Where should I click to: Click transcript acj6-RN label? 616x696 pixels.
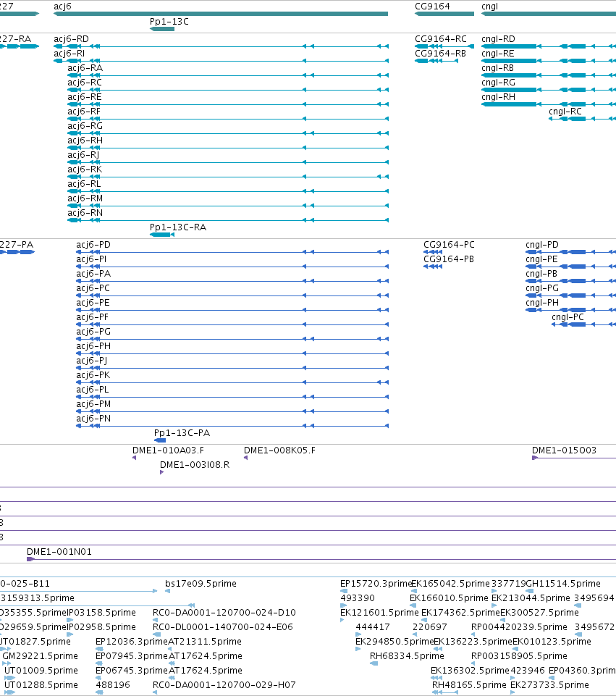pyautogui.click(x=85, y=213)
